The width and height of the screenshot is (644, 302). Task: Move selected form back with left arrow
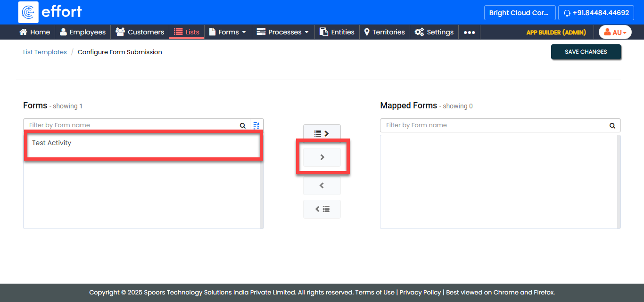pyautogui.click(x=322, y=186)
